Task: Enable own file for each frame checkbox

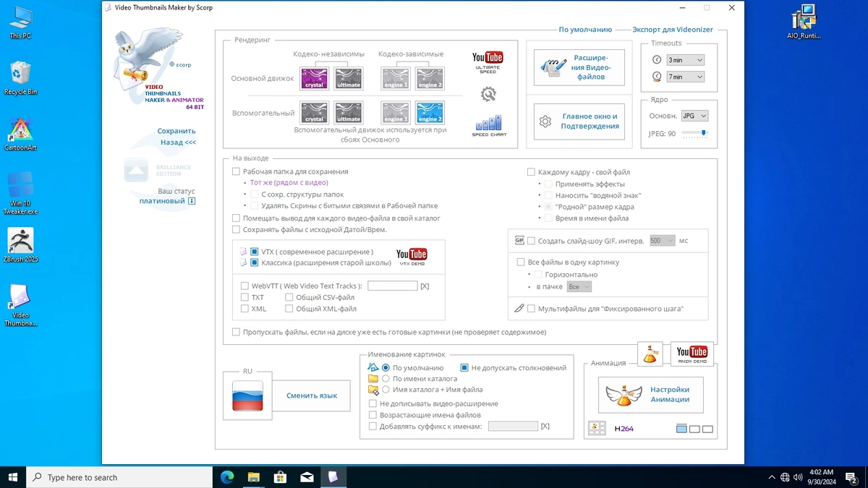Action: coord(531,172)
